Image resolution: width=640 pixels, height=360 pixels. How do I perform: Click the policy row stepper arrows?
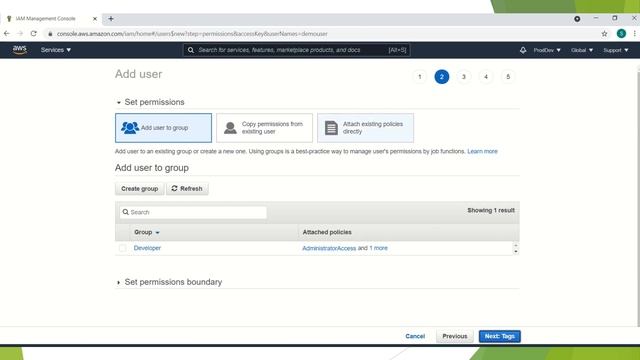(x=516, y=249)
